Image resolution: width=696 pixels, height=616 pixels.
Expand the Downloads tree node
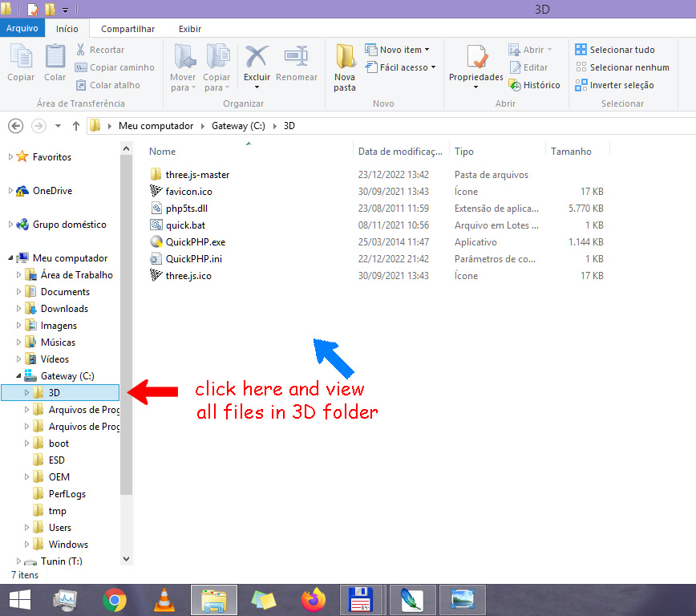pos(19,309)
